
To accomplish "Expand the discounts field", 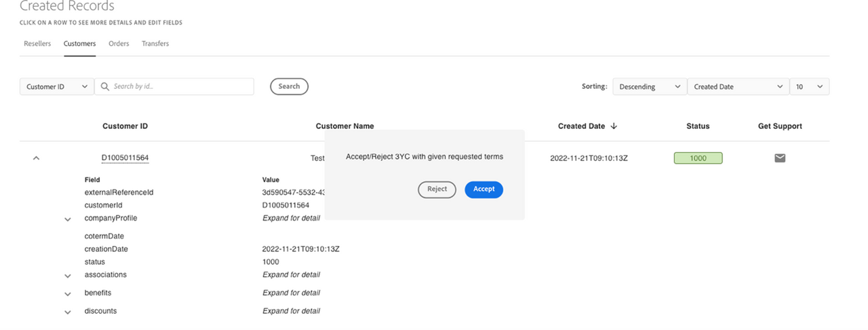I will pos(68,312).
